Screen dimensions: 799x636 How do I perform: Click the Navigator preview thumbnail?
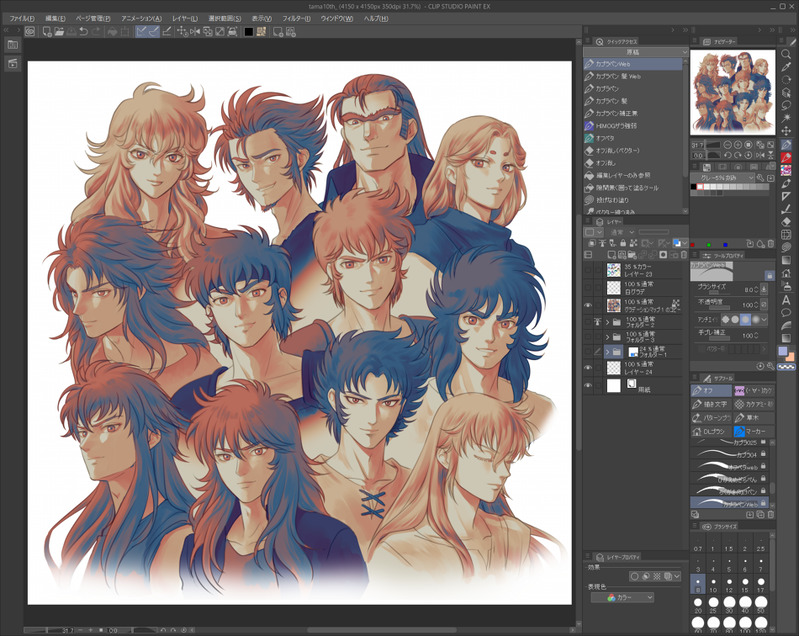732,92
